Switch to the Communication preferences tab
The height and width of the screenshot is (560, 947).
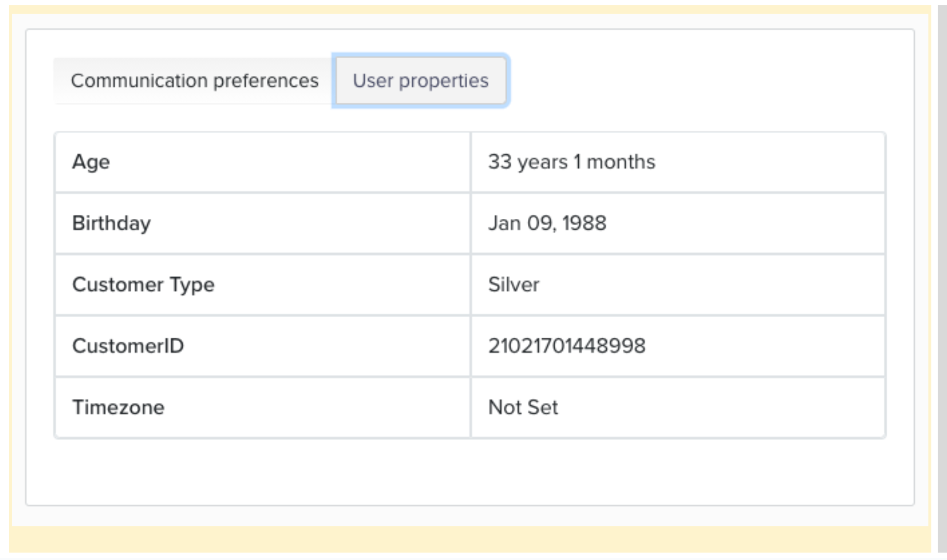[194, 81]
